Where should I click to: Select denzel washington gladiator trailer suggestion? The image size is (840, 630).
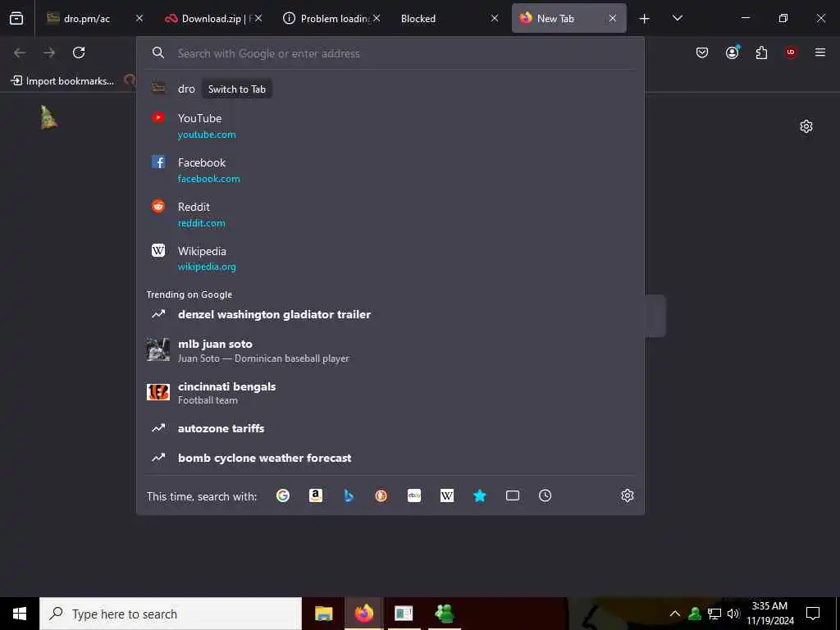pyautogui.click(x=390, y=314)
